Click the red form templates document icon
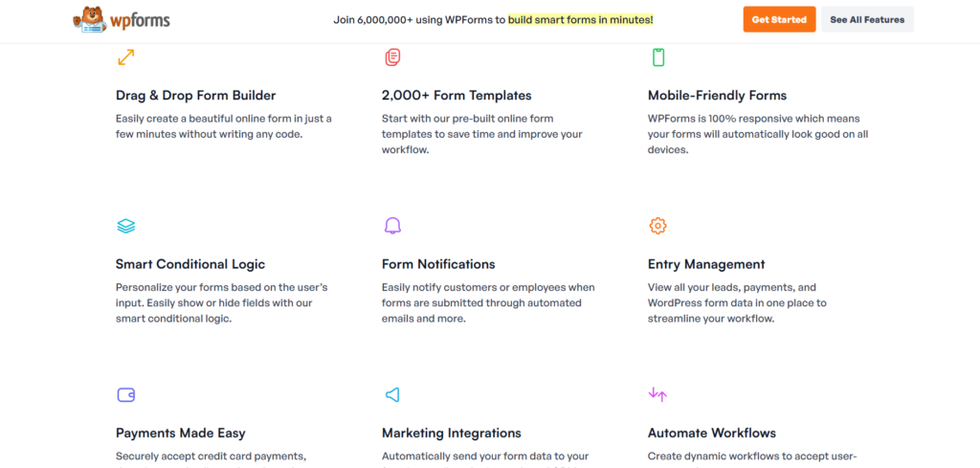 (391, 57)
